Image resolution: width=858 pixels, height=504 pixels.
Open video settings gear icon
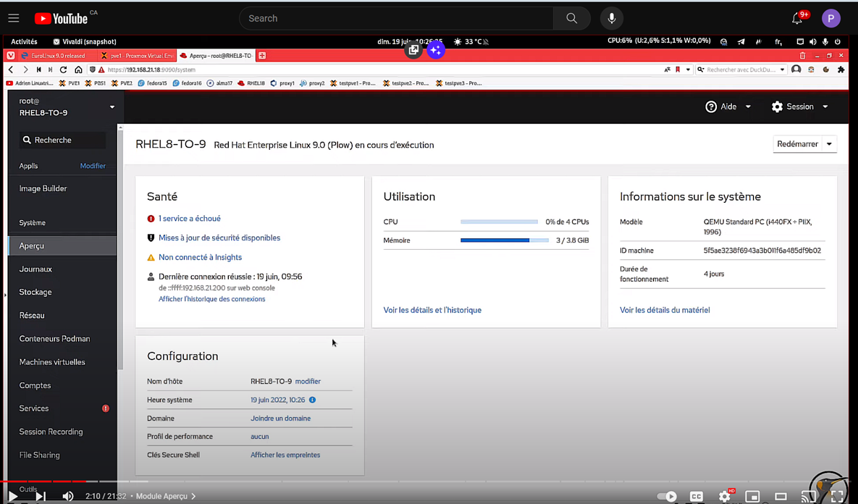point(725,496)
